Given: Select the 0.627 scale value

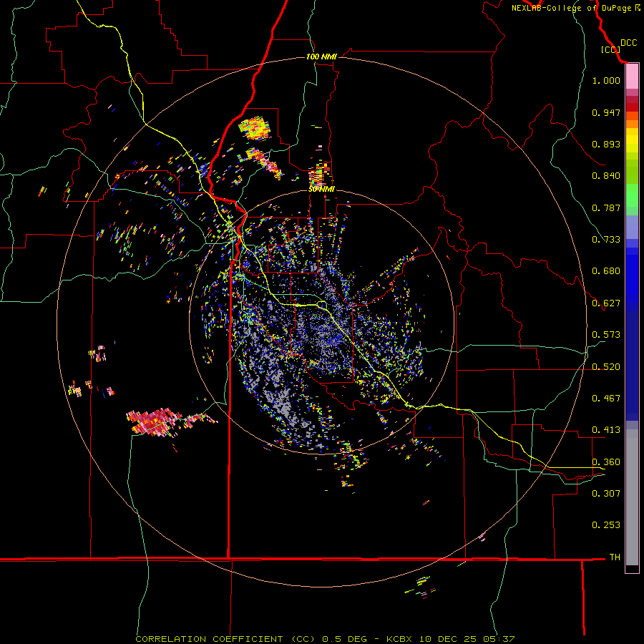Looking at the screenshot, I should 606,303.
